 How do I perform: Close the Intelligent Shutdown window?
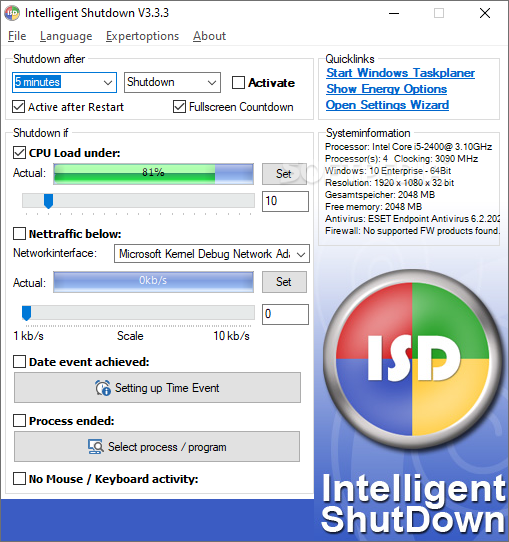tap(485, 13)
